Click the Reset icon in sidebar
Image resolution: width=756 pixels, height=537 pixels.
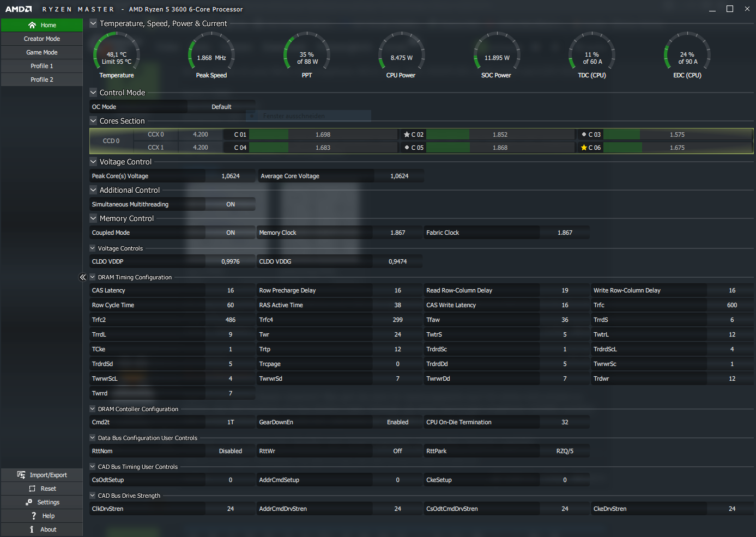[x=32, y=489]
